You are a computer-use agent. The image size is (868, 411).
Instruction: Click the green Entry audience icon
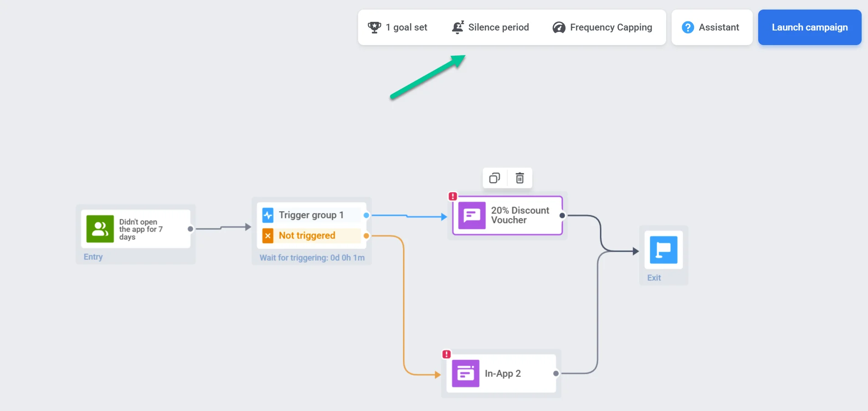(x=100, y=229)
